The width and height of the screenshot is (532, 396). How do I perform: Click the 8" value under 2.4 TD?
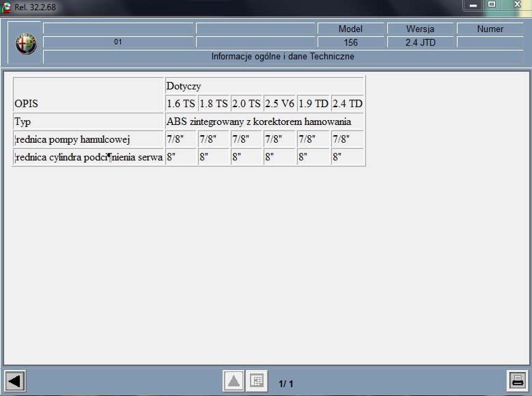coord(348,157)
